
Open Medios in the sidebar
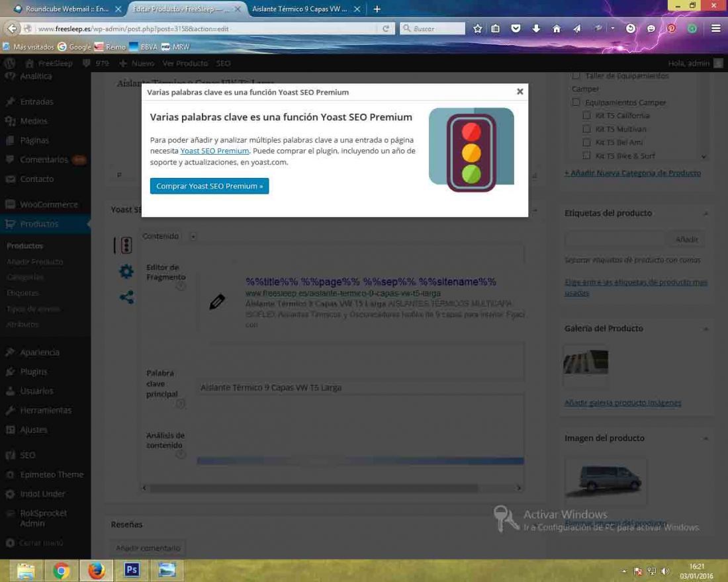(x=34, y=121)
